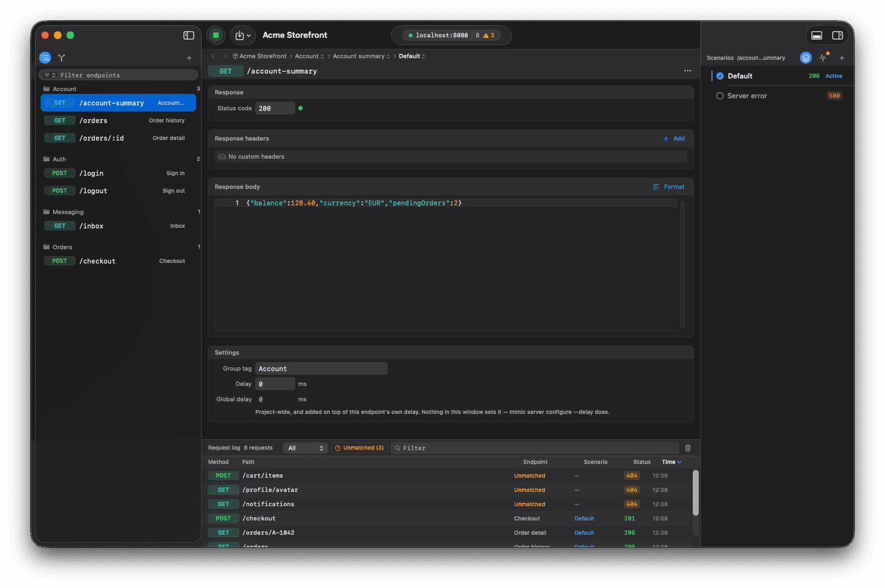The height and width of the screenshot is (588, 885).
Task: Switch to the branch view icon in sidebar
Action: pos(62,58)
